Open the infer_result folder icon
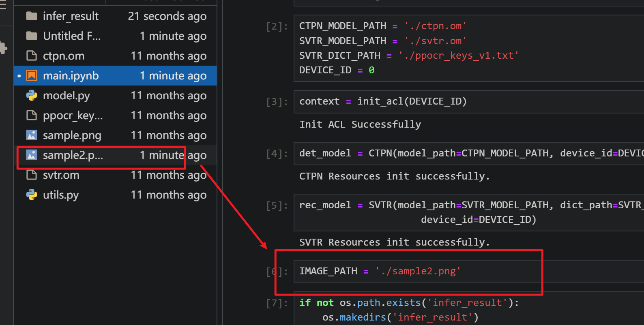Viewport: 644px width, 325px height. coord(32,16)
